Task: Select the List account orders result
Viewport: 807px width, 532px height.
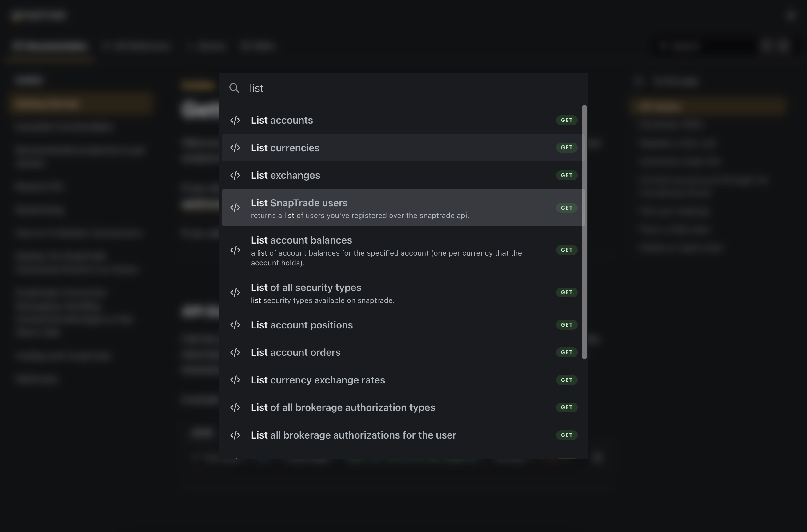Action: point(403,352)
